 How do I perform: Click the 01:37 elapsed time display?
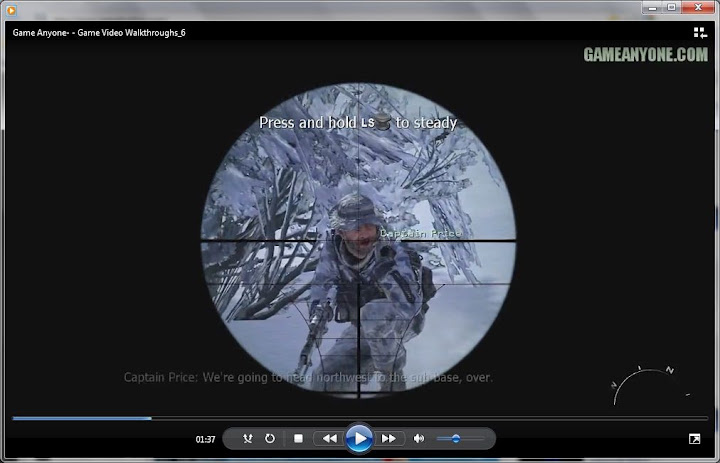click(x=205, y=440)
